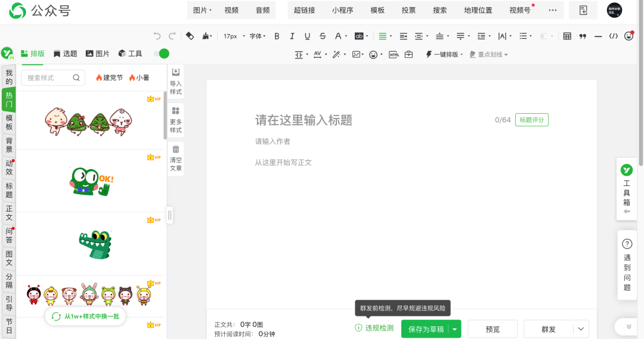Click the 小程序 menu item
Image resolution: width=644 pixels, height=339 pixels.
coord(342,10)
